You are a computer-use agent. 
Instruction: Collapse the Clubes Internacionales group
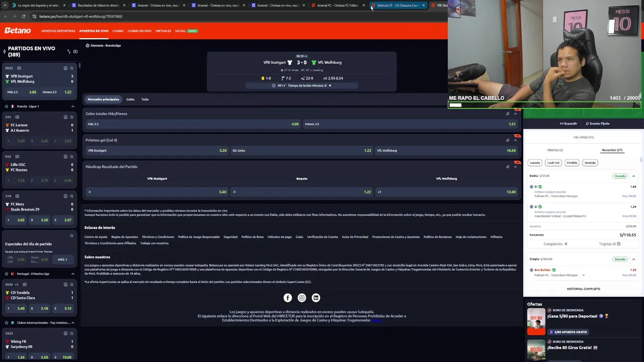pos(72,322)
